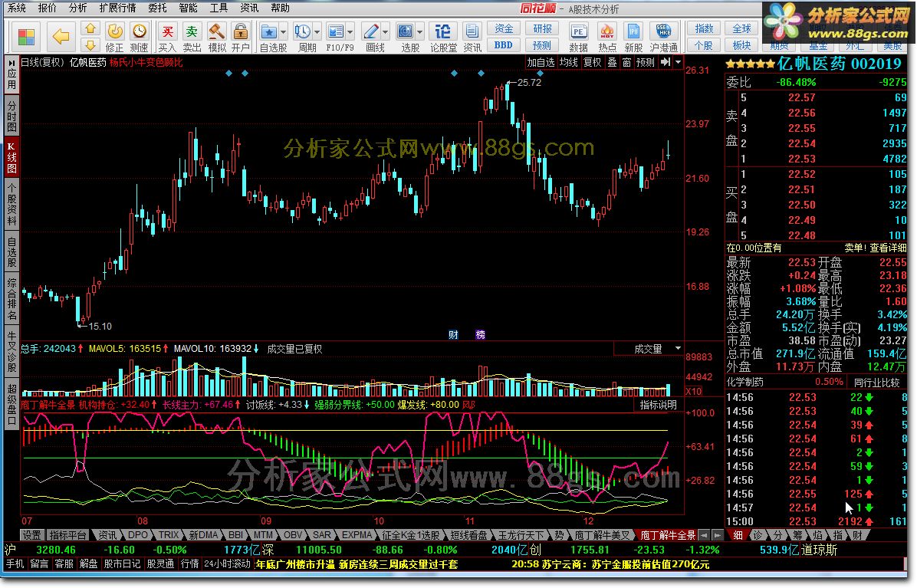Open the 论股堂 forum icon
Image resolution: width=917 pixels, height=588 pixels.
pyautogui.click(x=442, y=31)
